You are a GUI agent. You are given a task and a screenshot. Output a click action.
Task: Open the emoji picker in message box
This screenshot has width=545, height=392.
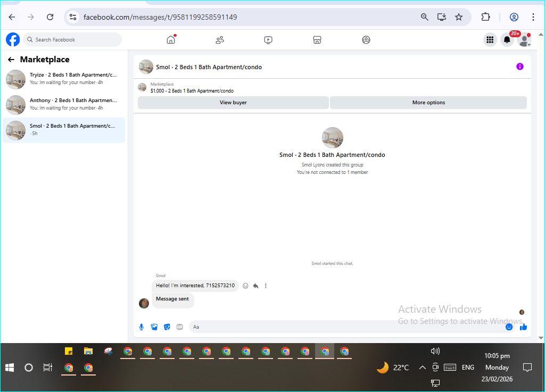click(509, 327)
